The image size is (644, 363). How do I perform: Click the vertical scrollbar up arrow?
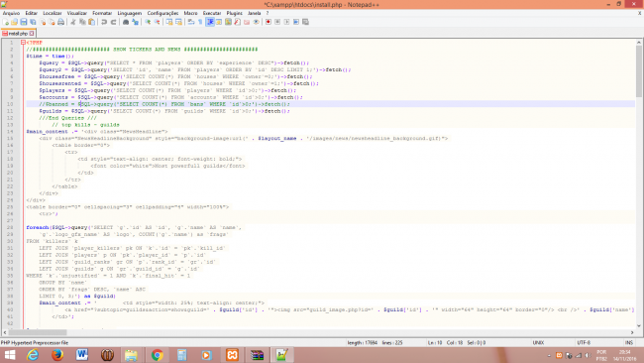639,42
